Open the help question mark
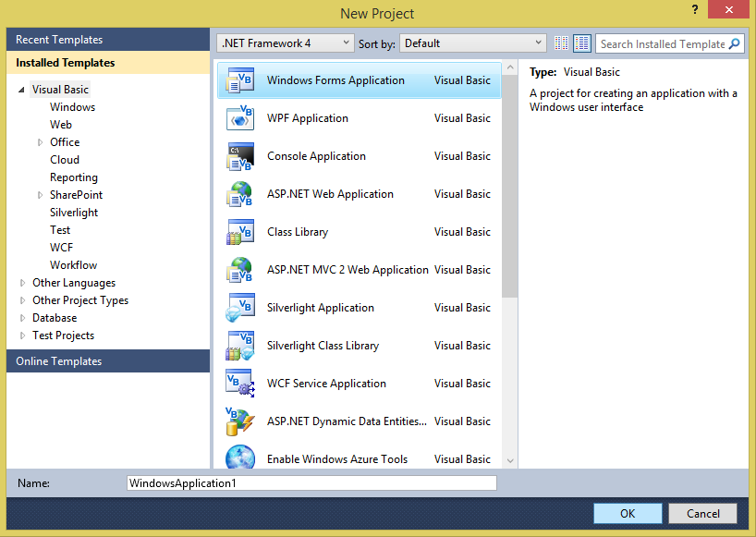The width and height of the screenshot is (756, 537). (695, 9)
